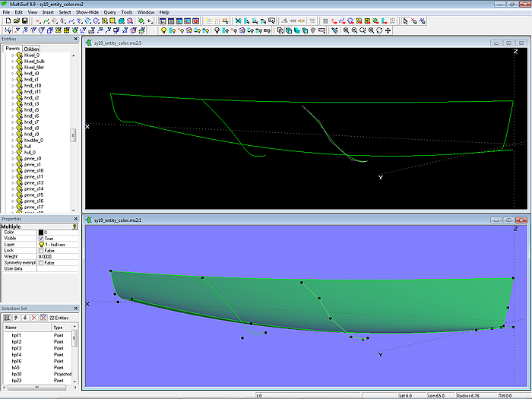Switch to the Children tab

click(x=31, y=49)
